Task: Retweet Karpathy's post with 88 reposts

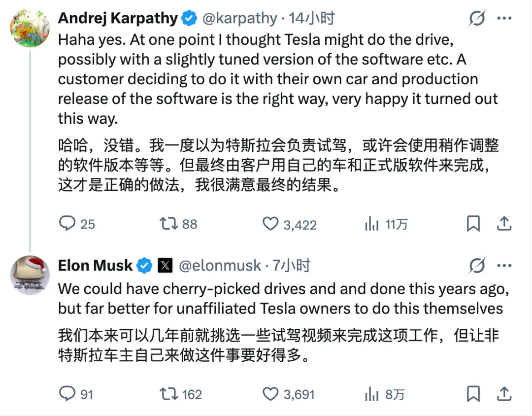Action: [x=169, y=224]
